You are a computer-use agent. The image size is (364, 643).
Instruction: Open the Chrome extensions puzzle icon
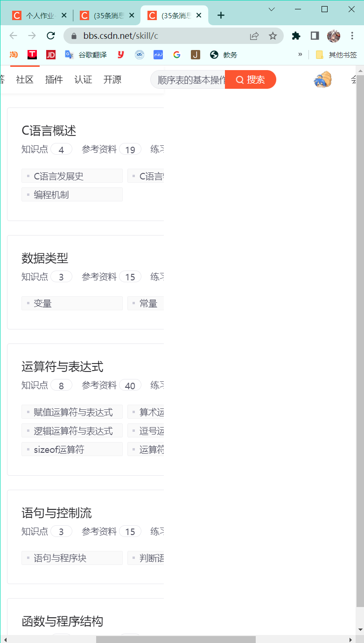tap(296, 36)
